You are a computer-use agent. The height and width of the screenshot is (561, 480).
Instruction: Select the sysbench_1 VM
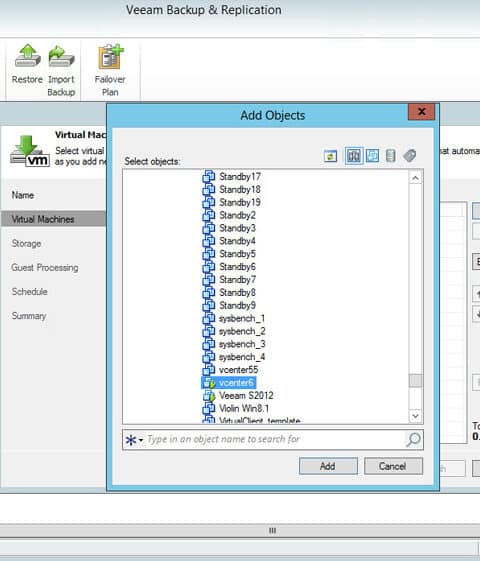pyautogui.click(x=242, y=318)
